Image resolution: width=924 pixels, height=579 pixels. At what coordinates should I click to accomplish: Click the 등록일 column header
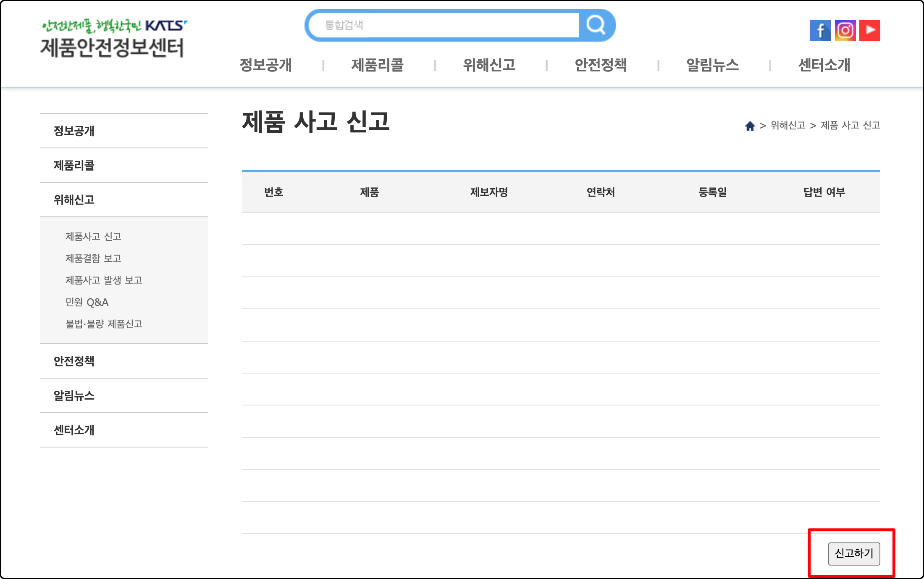point(713,192)
